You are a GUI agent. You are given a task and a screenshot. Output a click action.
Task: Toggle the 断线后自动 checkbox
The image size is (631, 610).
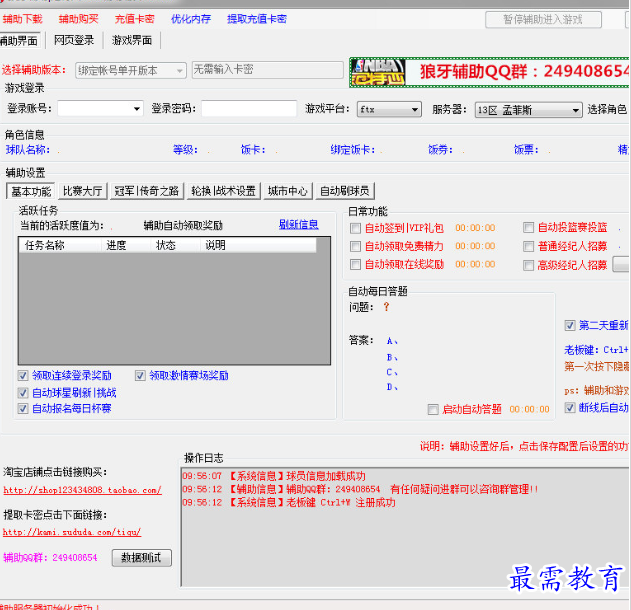click(x=570, y=408)
